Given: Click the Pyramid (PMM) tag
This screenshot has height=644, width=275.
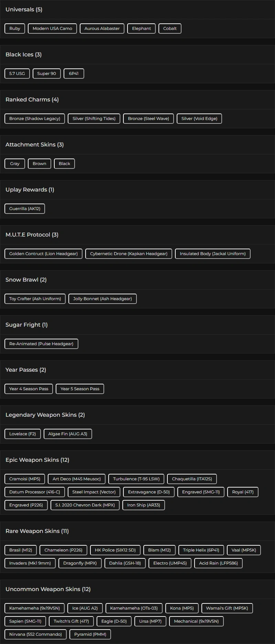Looking at the screenshot, I should pos(90,634).
